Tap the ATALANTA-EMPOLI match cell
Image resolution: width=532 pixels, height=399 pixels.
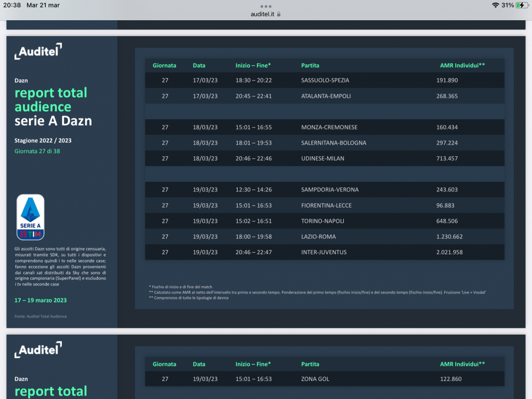coord(326,96)
